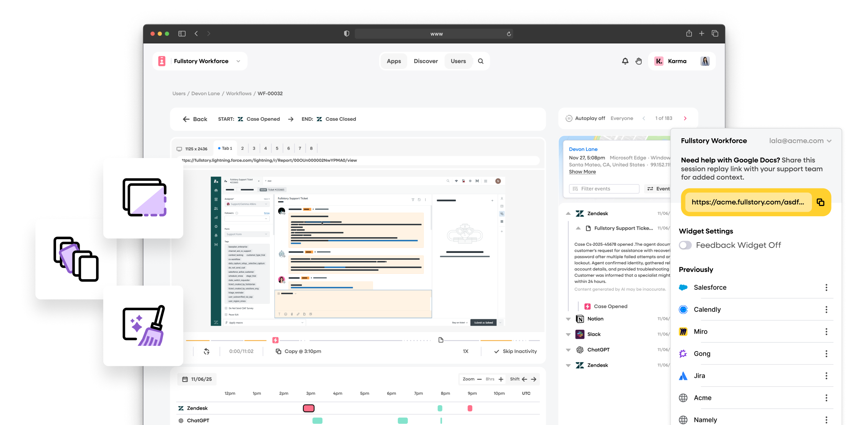The image size is (868, 425).
Task: Click the notification bell icon
Action: [x=625, y=61]
